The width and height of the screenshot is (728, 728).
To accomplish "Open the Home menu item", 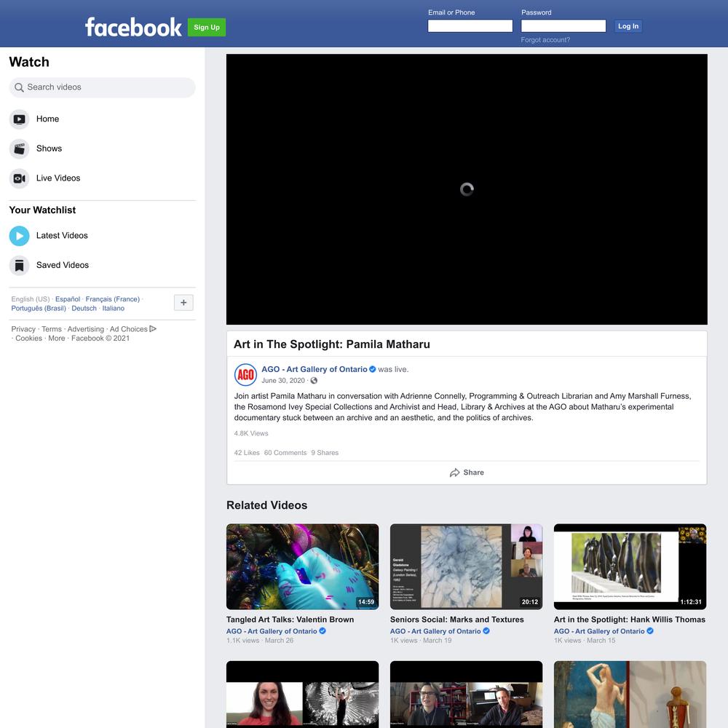I will coord(102,119).
